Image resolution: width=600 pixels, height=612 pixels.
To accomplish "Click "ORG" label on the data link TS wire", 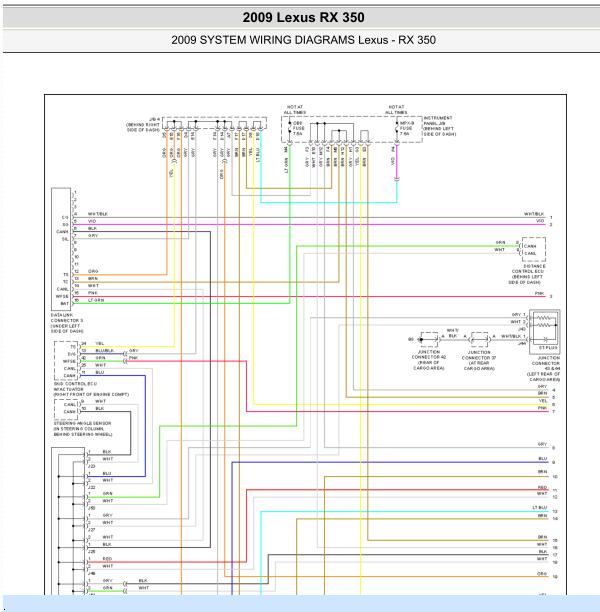I will click(93, 271).
